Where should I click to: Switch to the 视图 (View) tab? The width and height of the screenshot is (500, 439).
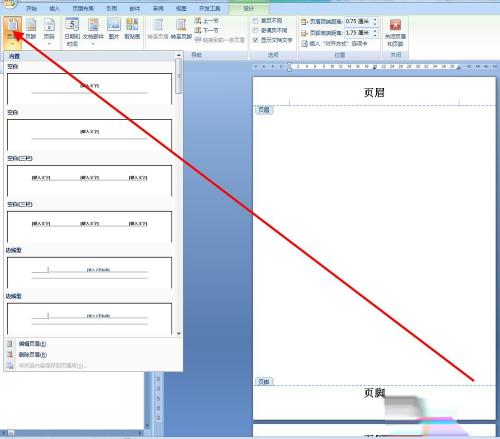pos(181,8)
